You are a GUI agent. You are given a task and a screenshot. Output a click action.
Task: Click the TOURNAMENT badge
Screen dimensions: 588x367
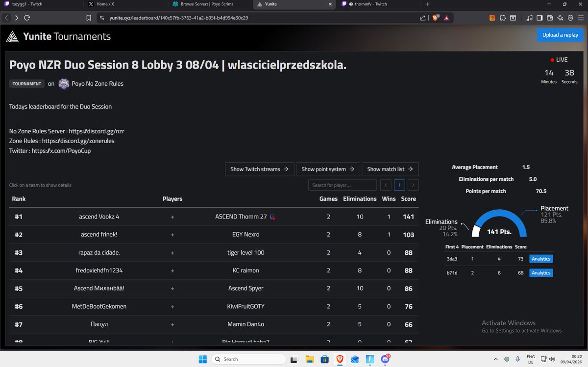(x=27, y=84)
